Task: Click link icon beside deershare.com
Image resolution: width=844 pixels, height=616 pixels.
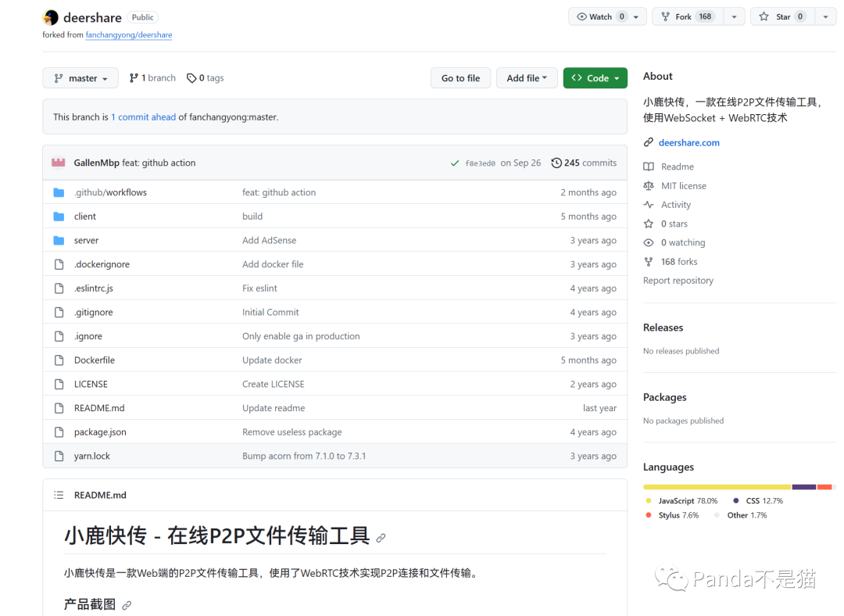Action: tap(649, 143)
